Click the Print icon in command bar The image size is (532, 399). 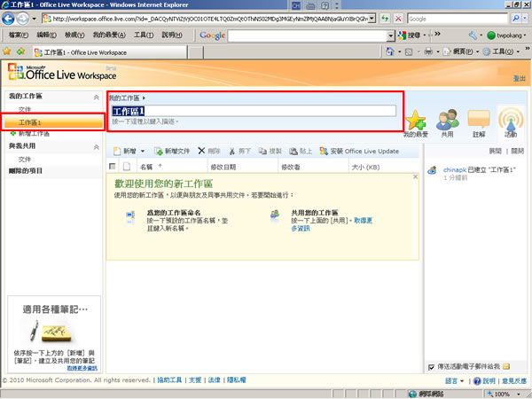click(x=428, y=51)
